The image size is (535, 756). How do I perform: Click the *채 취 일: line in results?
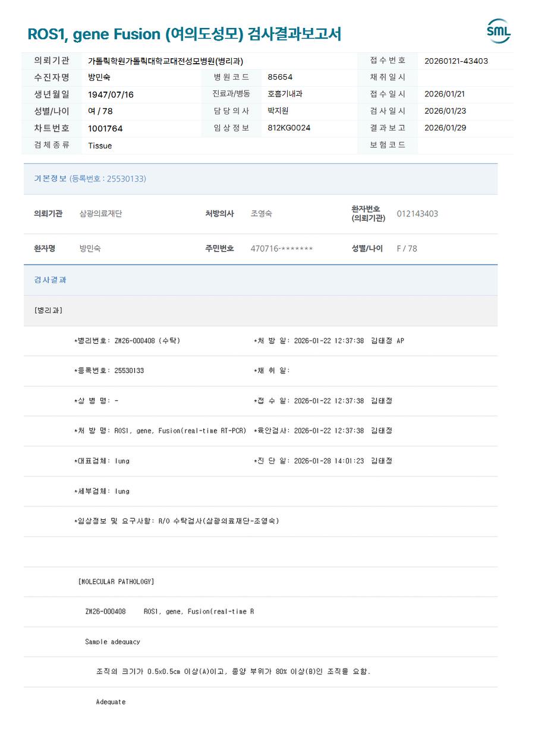coord(272,371)
